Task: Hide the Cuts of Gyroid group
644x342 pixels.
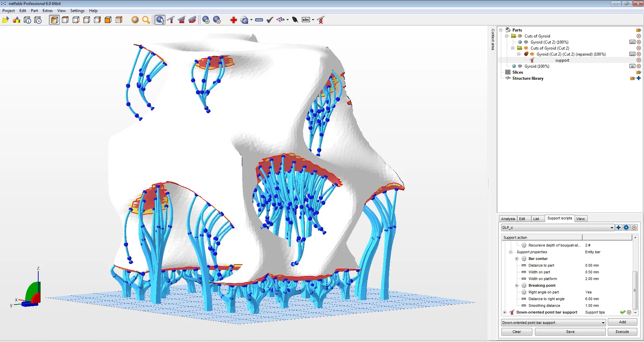Action: tap(520, 36)
